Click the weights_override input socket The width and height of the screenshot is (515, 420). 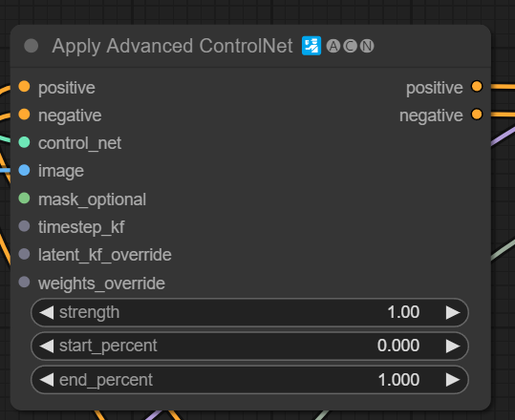tap(24, 282)
